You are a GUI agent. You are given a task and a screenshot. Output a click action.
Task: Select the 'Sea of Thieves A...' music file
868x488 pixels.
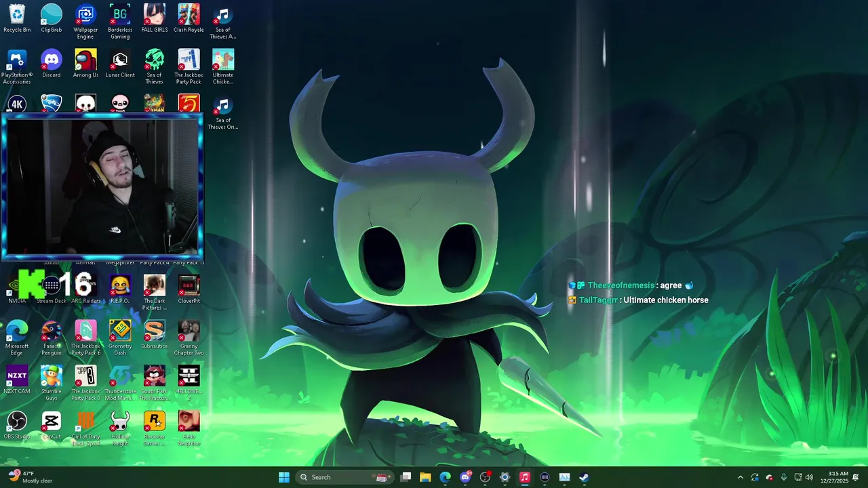coord(223,22)
